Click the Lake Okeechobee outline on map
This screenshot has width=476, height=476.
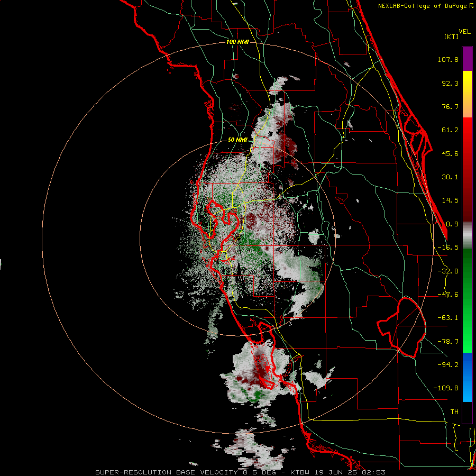pos(401,327)
